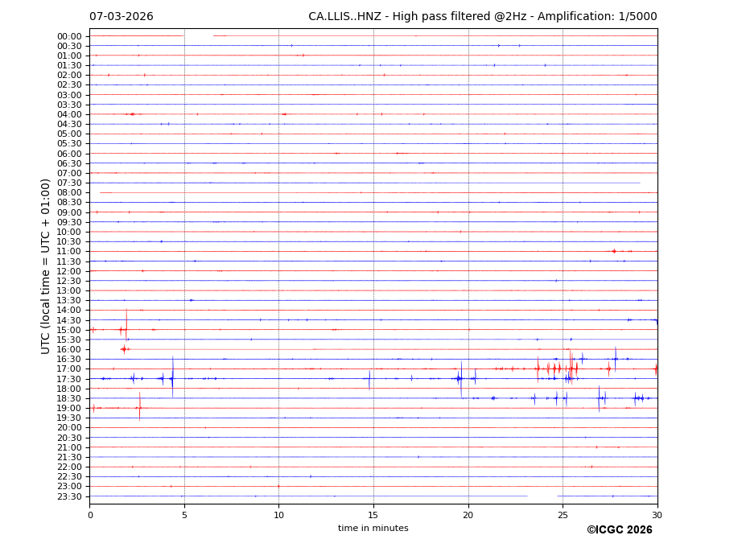The image size is (746, 560).
Task: Click the 'time in minutes' axis label
Action: pos(373,529)
